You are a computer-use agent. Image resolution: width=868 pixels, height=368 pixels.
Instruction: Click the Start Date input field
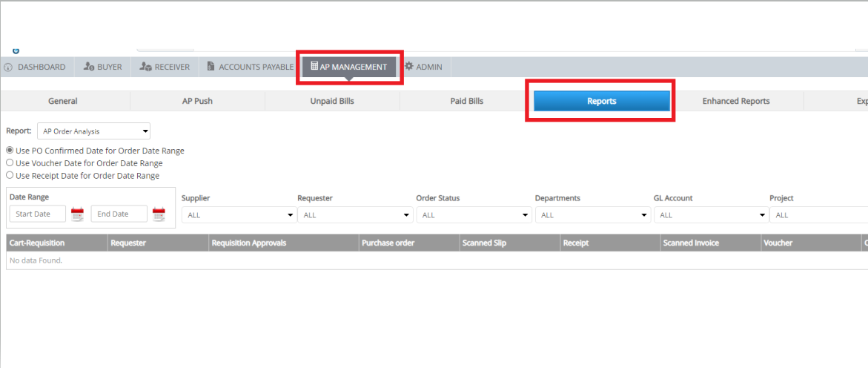pos(38,214)
